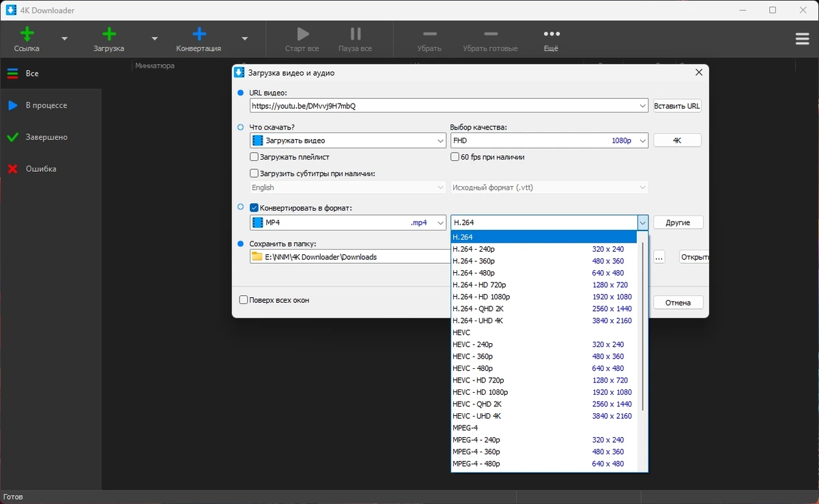Click the save folder path field

point(350,257)
